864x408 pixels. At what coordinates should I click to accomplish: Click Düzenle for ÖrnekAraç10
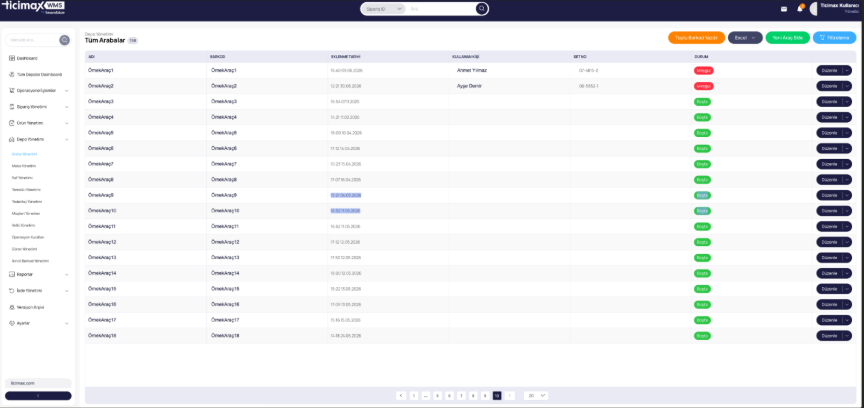point(829,211)
